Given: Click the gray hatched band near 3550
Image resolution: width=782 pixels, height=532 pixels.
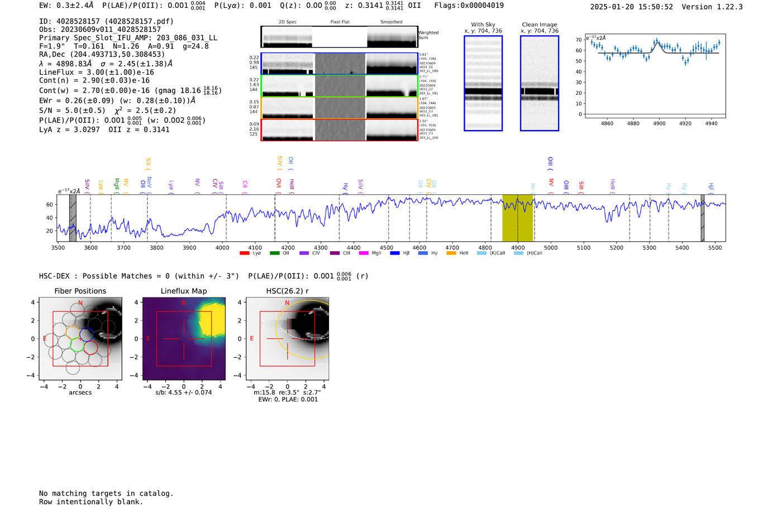Looking at the screenshot, I should point(73,218).
